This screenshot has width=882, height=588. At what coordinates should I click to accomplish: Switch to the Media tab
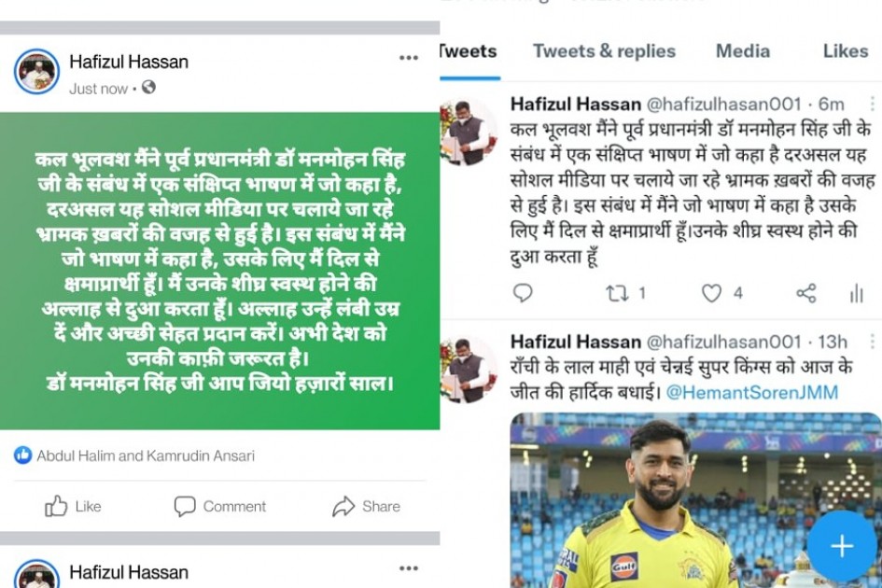743,50
